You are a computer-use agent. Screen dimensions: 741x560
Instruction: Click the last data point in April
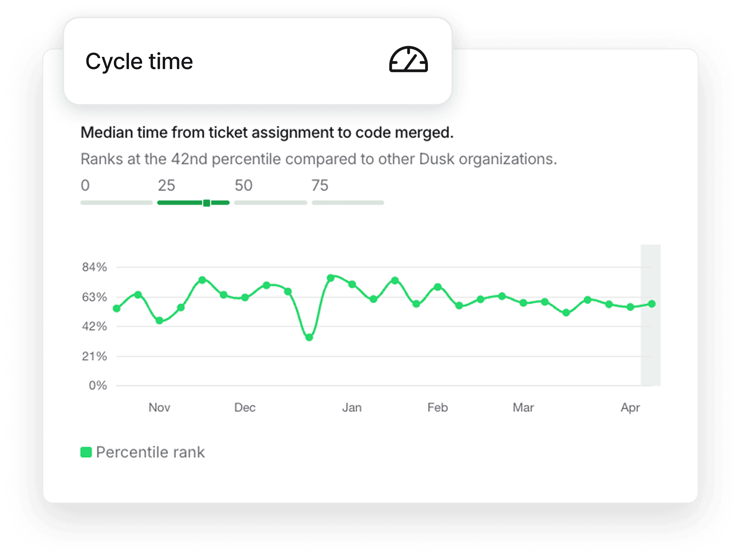click(x=652, y=304)
